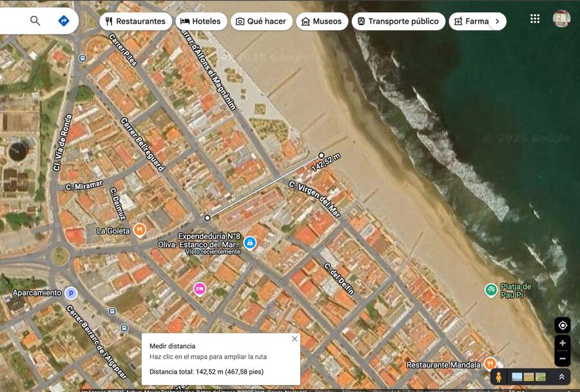Viewport: 580px width, 392px height.
Task: Filter map by Restaurantes
Action: (135, 21)
